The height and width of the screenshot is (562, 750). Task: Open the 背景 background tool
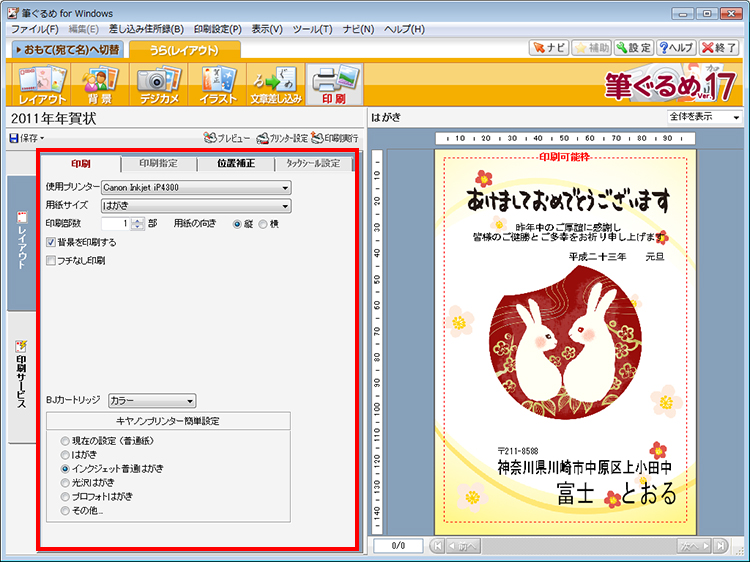click(x=100, y=85)
